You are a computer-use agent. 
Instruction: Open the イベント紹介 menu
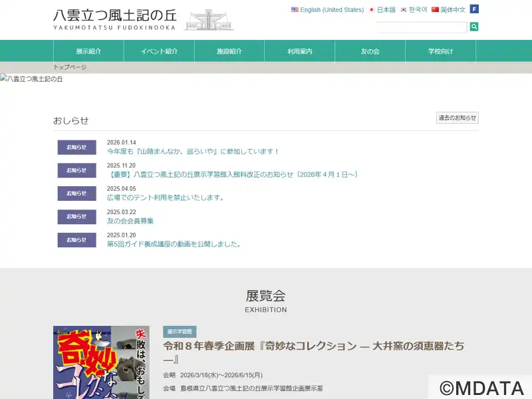159,51
